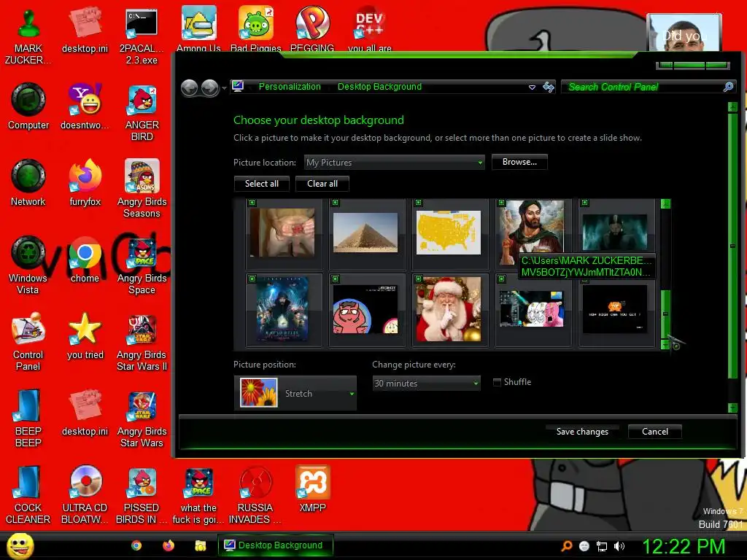
Task: Click the volume speaker tray icon
Action: [x=619, y=546]
